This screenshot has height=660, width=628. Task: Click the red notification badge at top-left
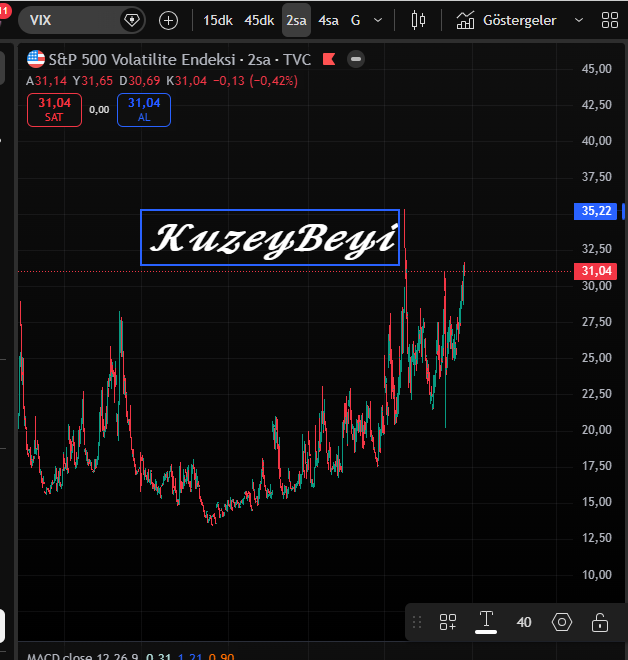pos(4,9)
